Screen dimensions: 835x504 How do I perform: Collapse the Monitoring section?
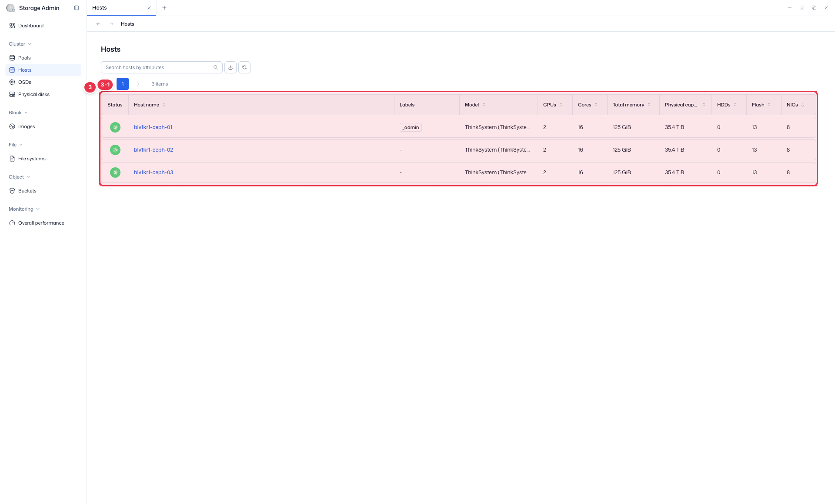point(24,209)
